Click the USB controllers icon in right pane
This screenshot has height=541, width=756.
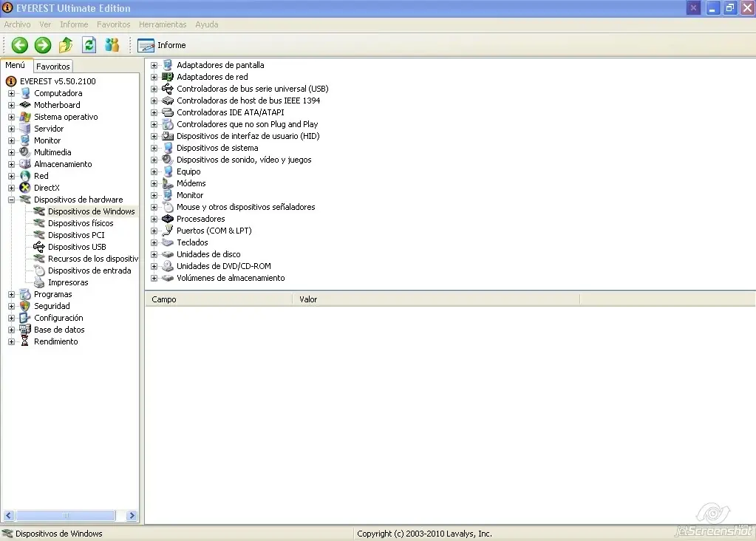click(x=167, y=89)
